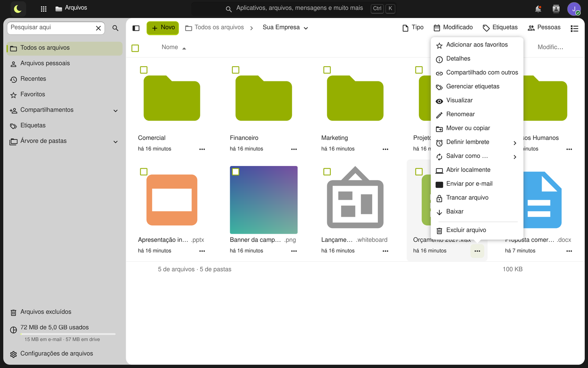Open the three-dot menu for Marketing folder
Image resolution: width=588 pixels, height=368 pixels.
pos(386,149)
